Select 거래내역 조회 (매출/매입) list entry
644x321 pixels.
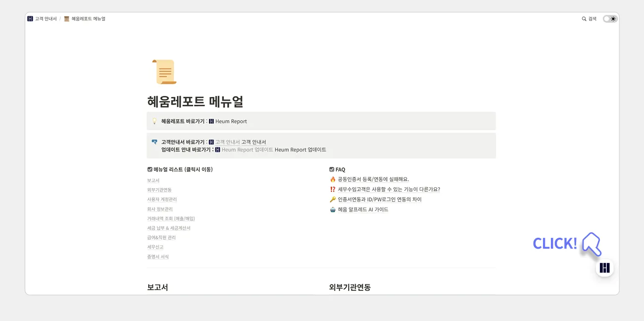[171, 218]
